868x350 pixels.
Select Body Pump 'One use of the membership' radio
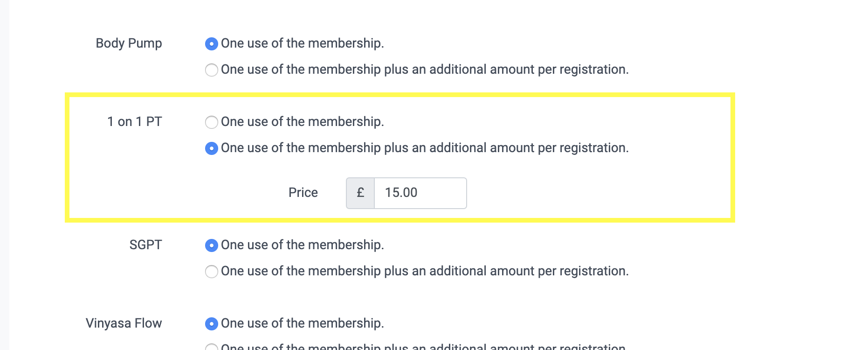[212, 44]
